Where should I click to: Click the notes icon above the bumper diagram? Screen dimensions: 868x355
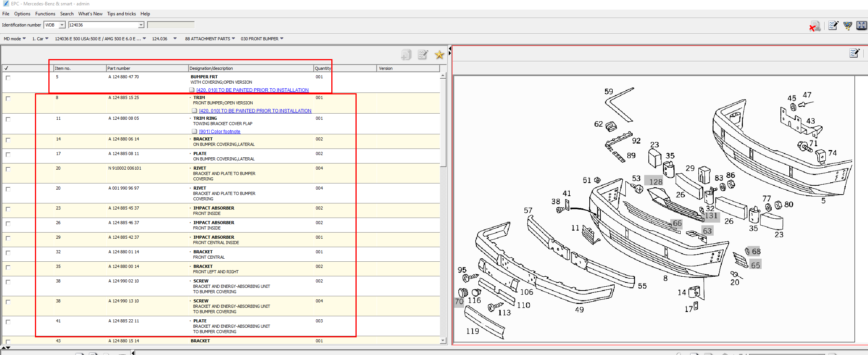[x=854, y=53]
